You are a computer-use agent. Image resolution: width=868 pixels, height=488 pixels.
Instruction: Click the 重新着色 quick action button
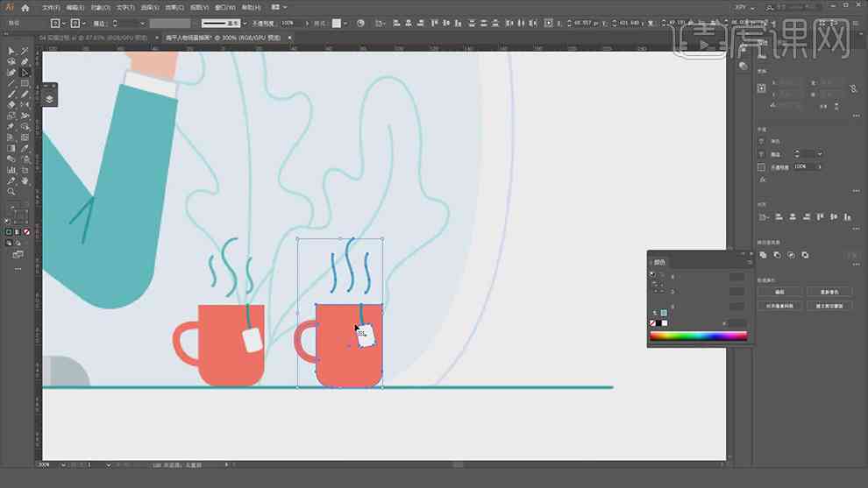tap(829, 292)
